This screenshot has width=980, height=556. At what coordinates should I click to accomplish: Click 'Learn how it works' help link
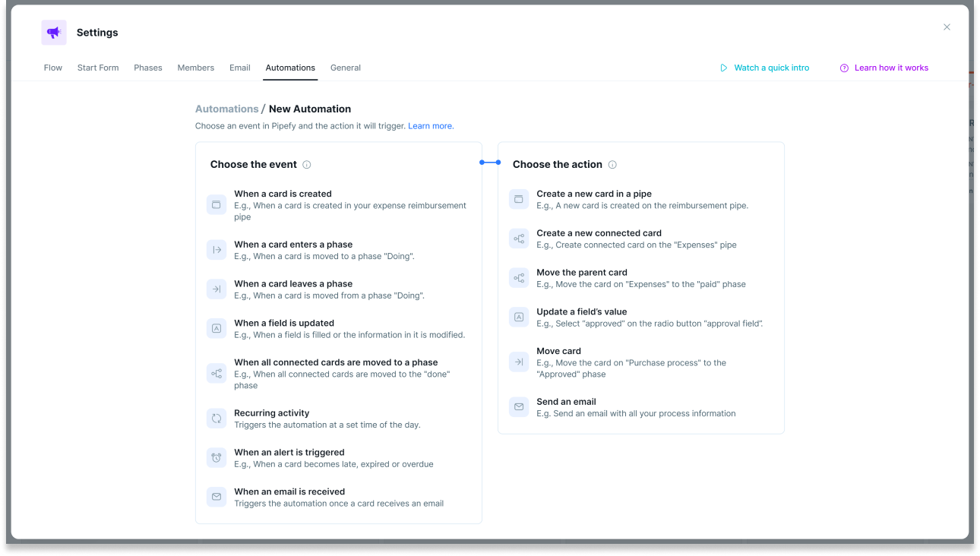pos(884,68)
